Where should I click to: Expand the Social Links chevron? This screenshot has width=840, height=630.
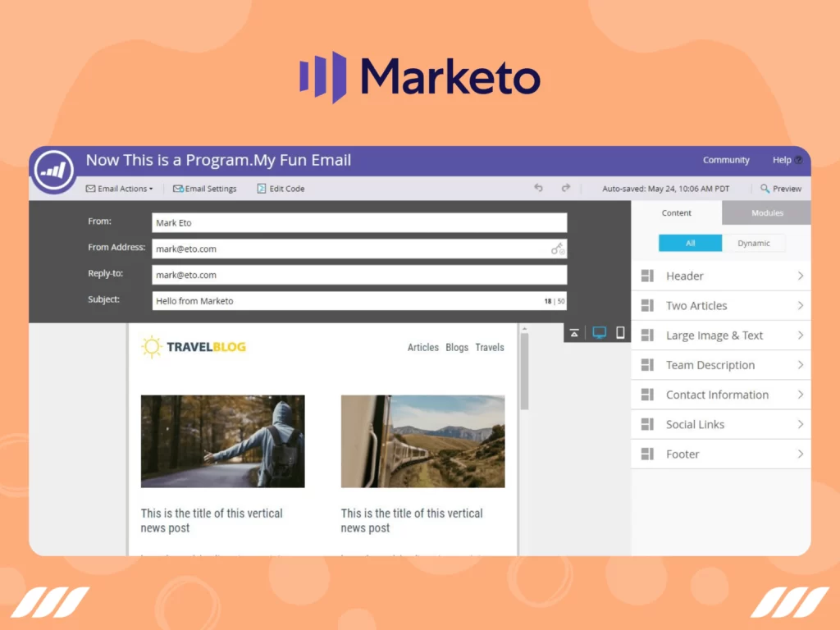click(801, 424)
